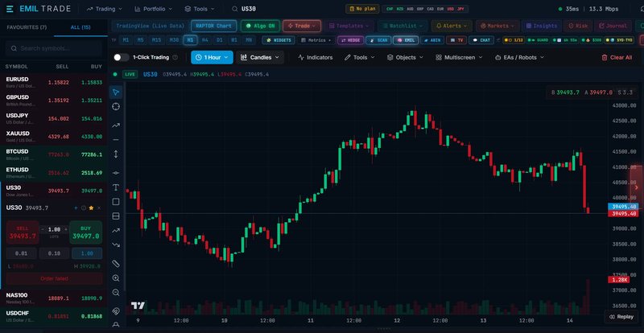Open the Metrics dropdown
The height and width of the screenshot is (333, 644).
click(316, 40)
